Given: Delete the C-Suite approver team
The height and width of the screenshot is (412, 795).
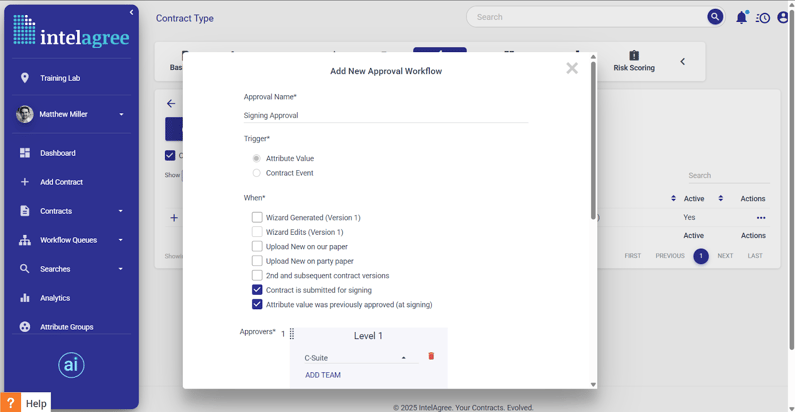Looking at the screenshot, I should (x=431, y=356).
